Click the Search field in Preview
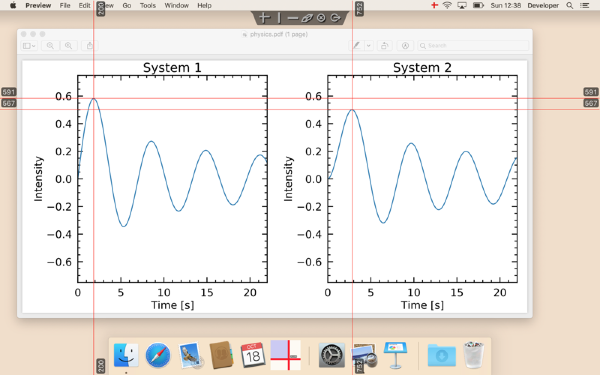This screenshot has width=600, height=375. [x=473, y=46]
